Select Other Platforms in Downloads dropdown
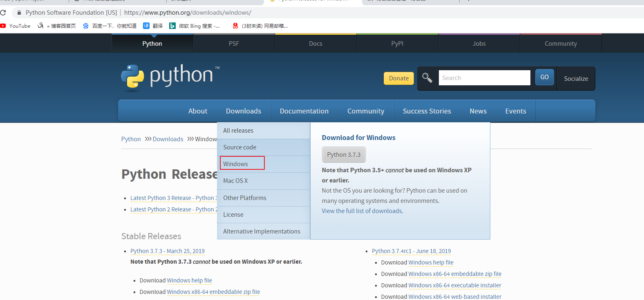644x300 pixels. tap(264, 198)
